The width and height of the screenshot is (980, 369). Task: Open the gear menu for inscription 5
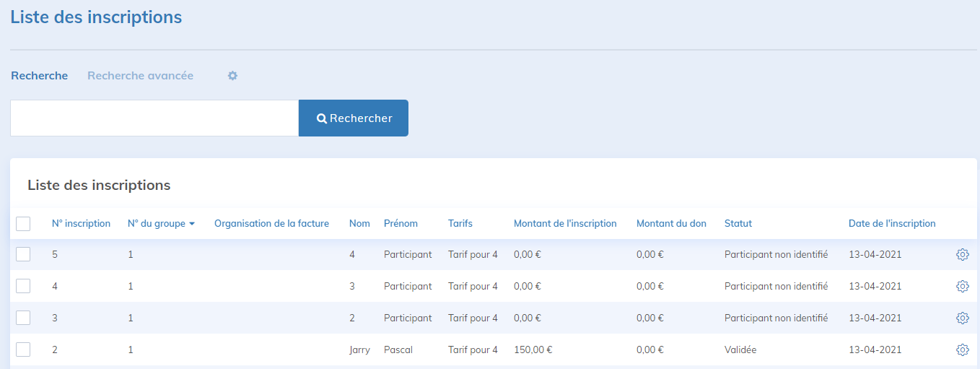(x=962, y=255)
